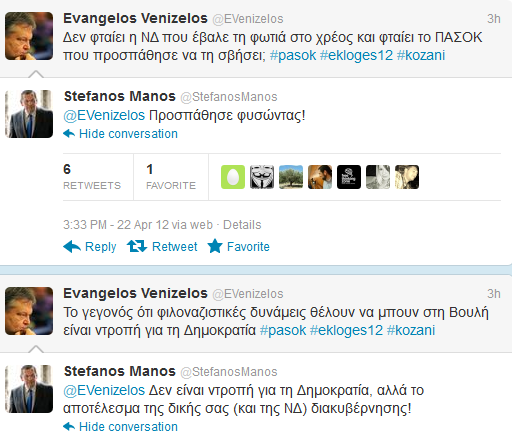The height and width of the screenshot is (445, 512).
Task: Click the Favorite star icon
Action: (x=215, y=246)
